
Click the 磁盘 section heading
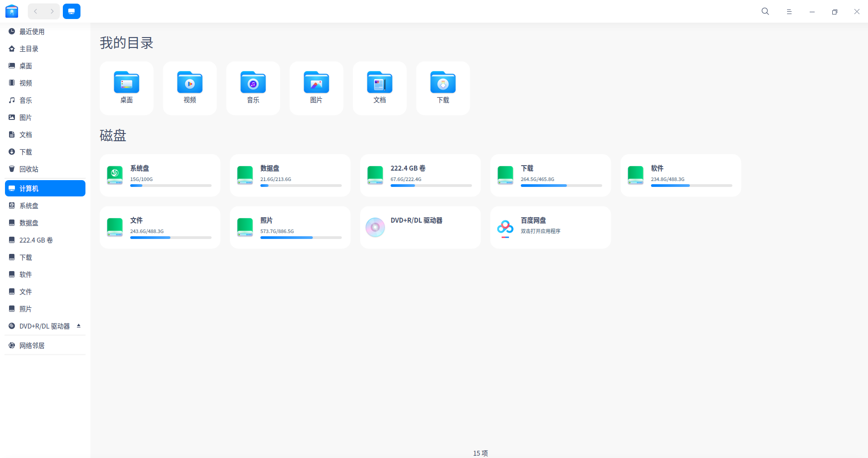pos(113,135)
